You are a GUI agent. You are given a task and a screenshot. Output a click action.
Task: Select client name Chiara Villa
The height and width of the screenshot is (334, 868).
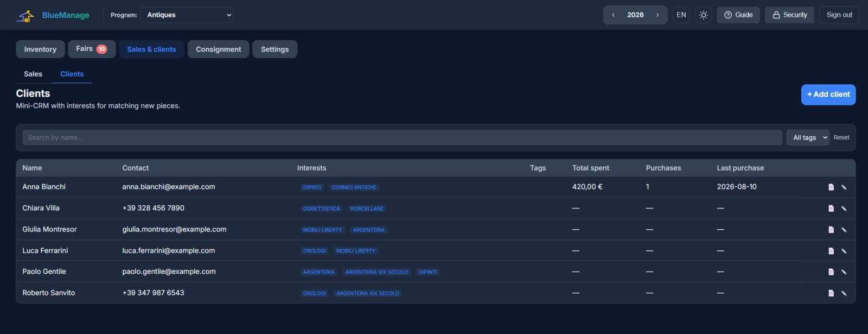tap(41, 208)
